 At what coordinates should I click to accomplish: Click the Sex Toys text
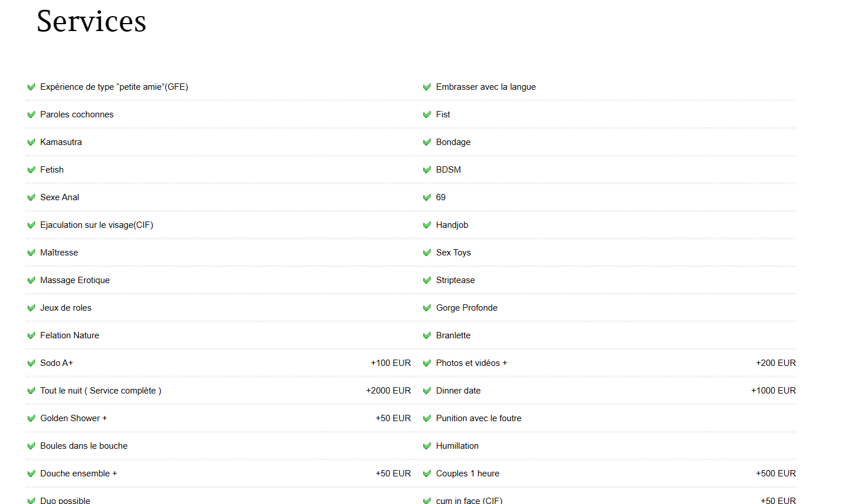pos(453,253)
